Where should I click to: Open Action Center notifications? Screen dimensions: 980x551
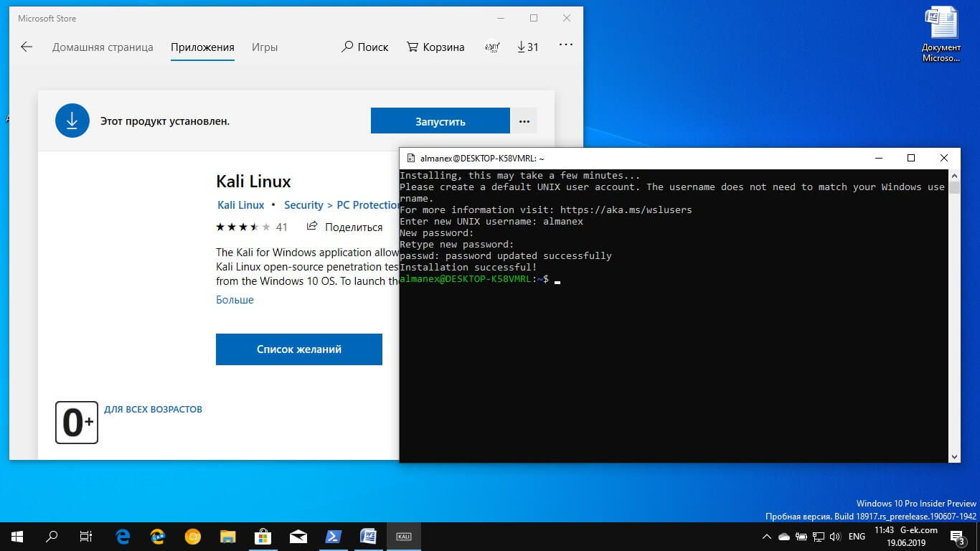tap(957, 536)
